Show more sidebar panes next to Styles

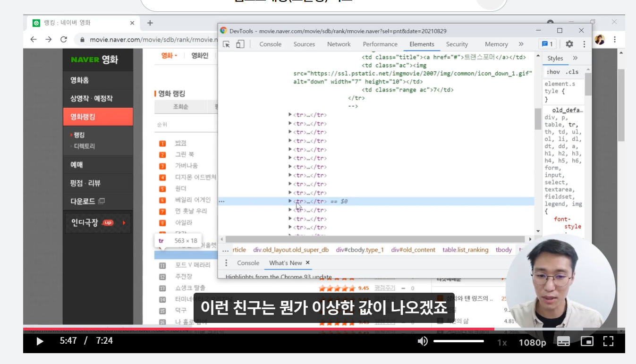pos(575,58)
